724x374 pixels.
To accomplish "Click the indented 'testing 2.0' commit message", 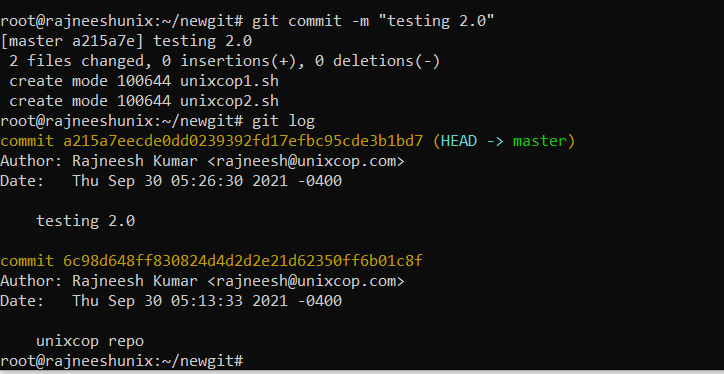I will [x=85, y=221].
